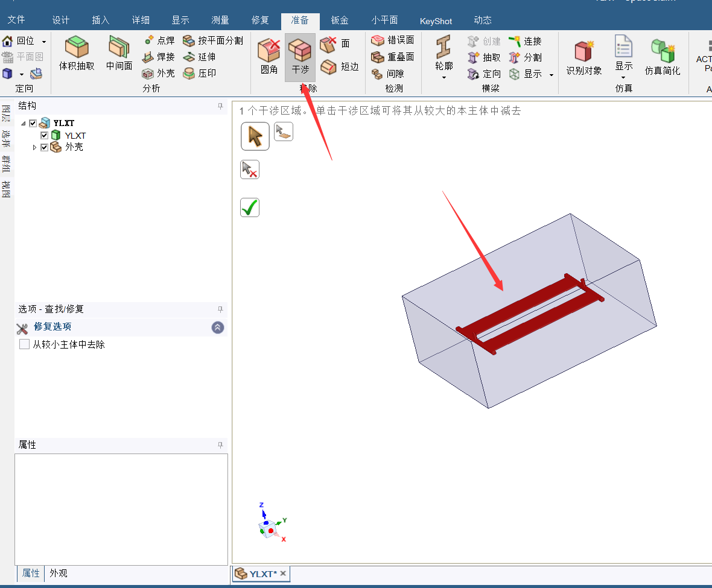Switch to the 外观 bottom panel tab
712x588 pixels.
click(59, 573)
